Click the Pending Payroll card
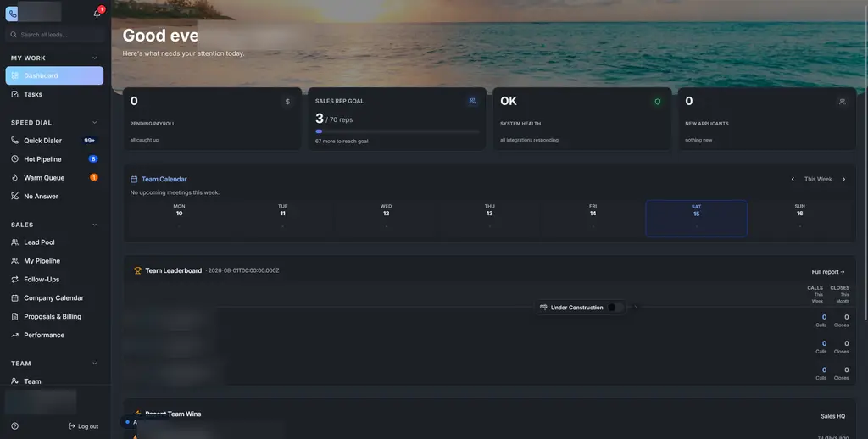Screen dimensions: 868x439 tap(213, 119)
